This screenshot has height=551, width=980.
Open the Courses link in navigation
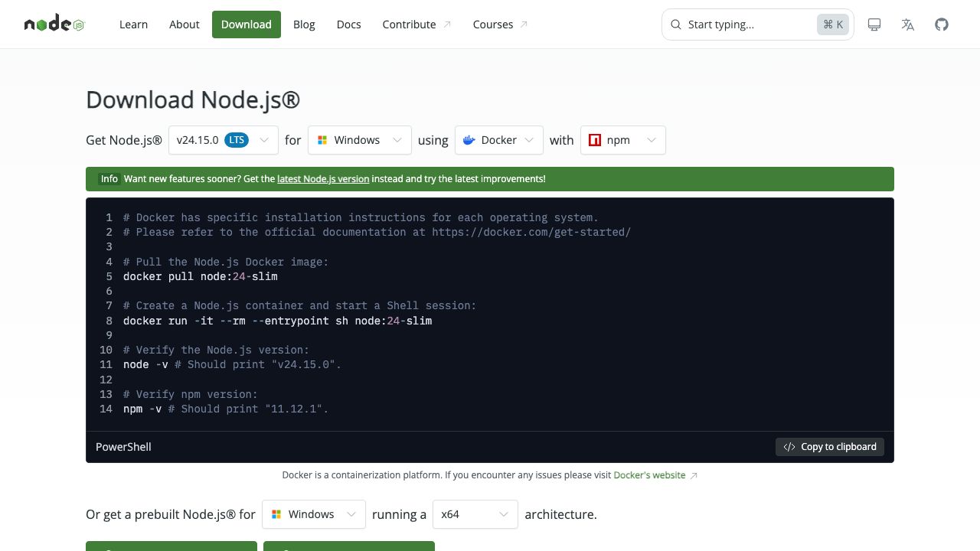(500, 24)
